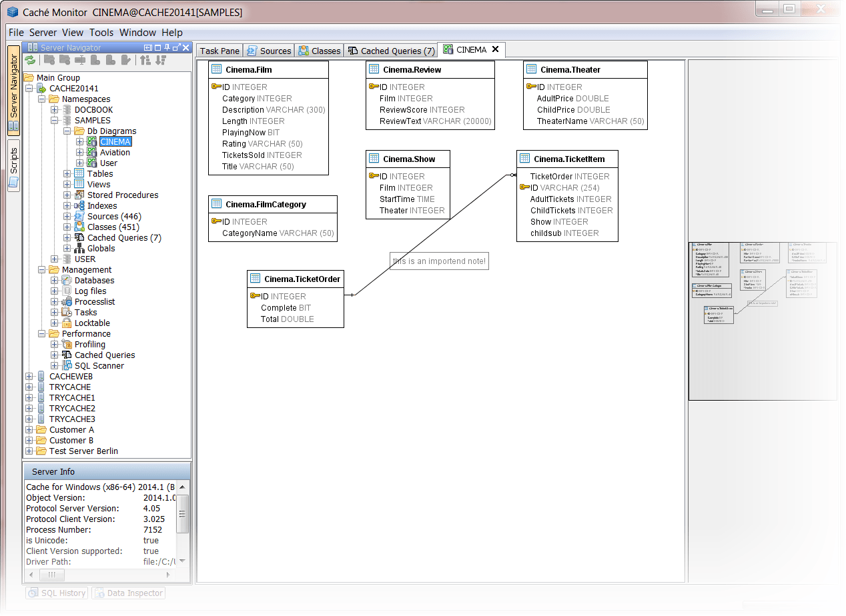The image size is (846, 616).
Task: Close the Server Navigator panel
Action: (185, 47)
